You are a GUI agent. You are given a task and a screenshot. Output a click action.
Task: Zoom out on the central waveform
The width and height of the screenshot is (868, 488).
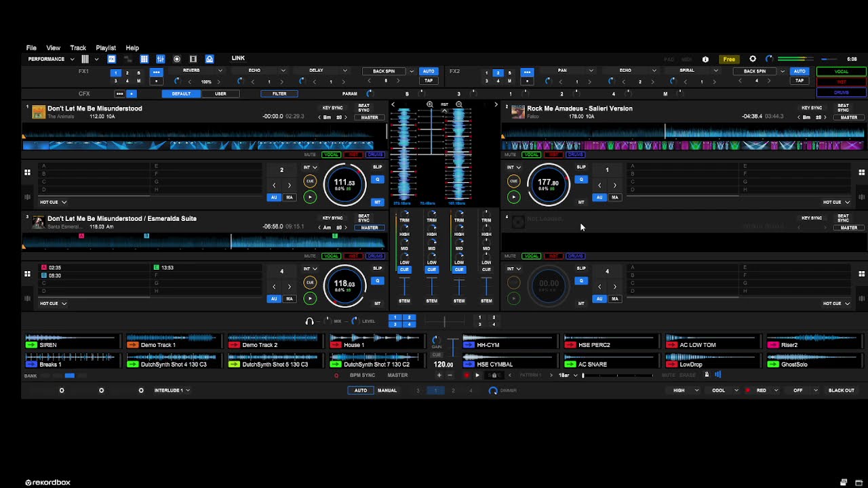click(459, 104)
